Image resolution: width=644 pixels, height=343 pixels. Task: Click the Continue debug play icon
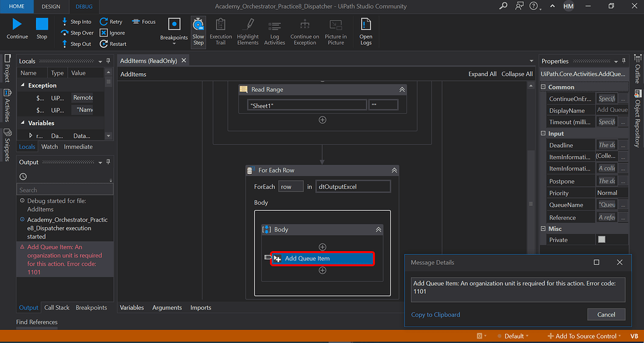click(17, 25)
